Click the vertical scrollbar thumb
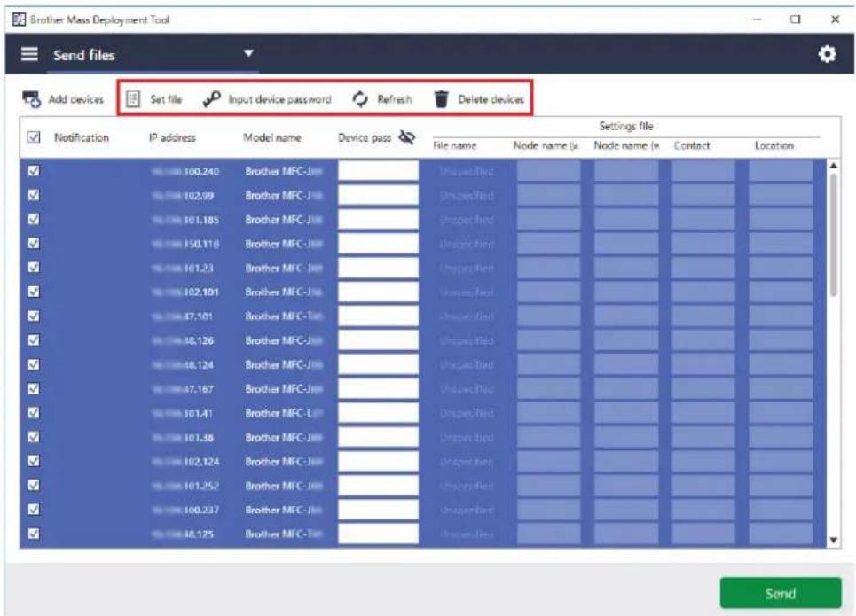The height and width of the screenshot is (616, 856). tap(833, 235)
